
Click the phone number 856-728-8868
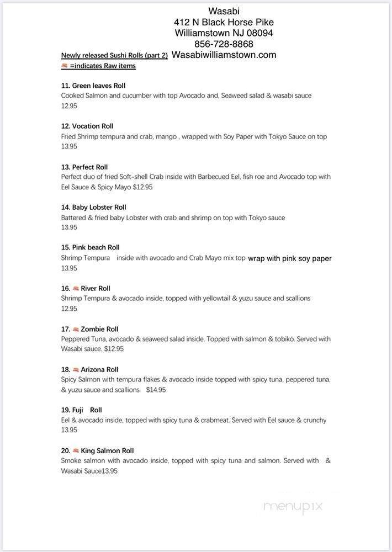224,44
